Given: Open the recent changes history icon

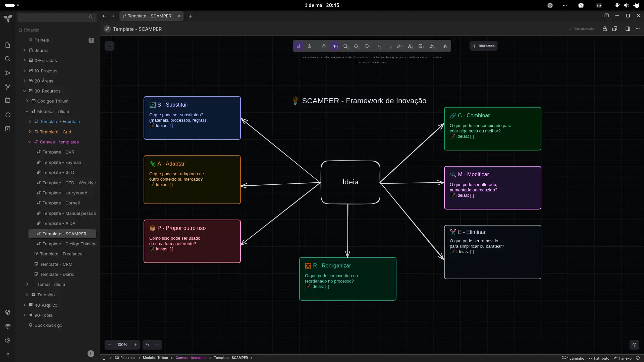Looking at the screenshot, I should tap(8, 115).
